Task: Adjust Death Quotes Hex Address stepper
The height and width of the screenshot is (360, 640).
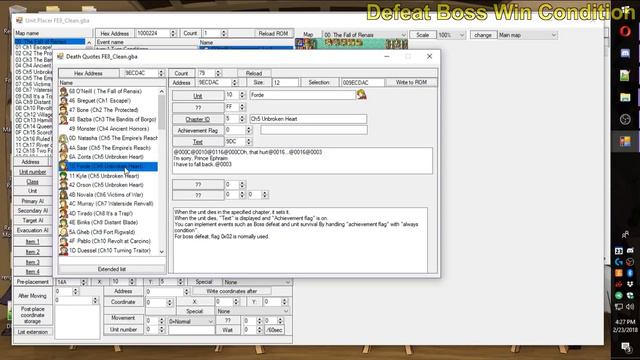Action: [161, 73]
